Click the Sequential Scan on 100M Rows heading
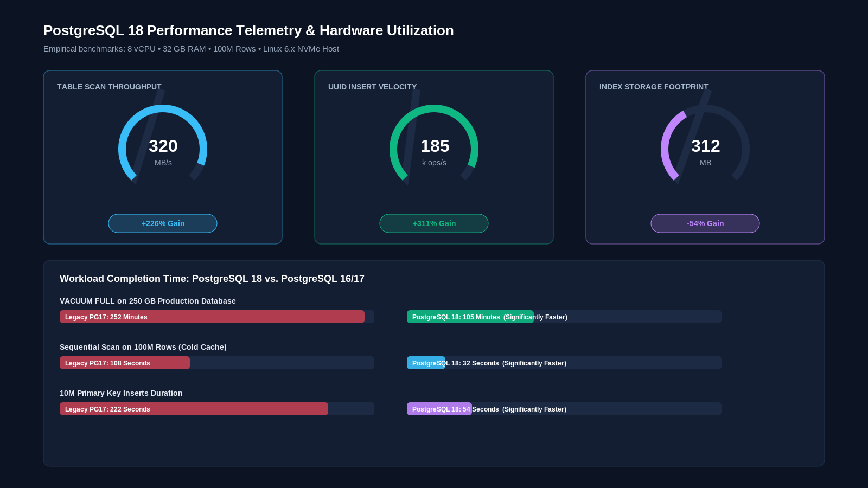 tap(143, 347)
